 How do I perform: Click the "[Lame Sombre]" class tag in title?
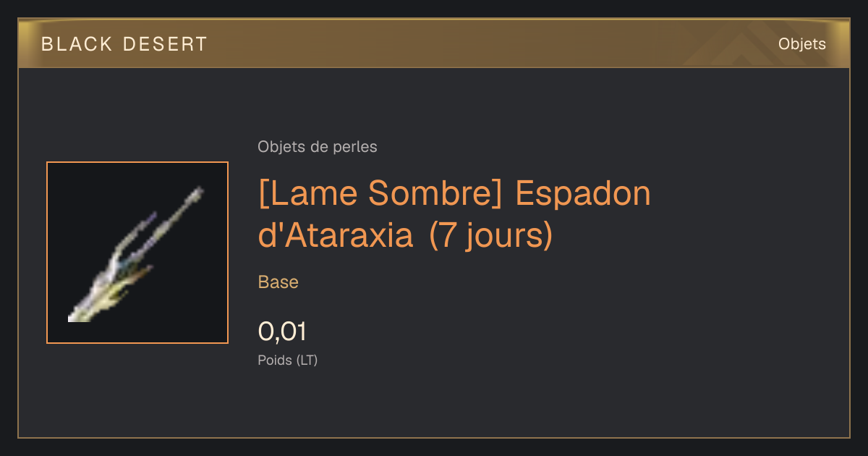[x=380, y=195]
